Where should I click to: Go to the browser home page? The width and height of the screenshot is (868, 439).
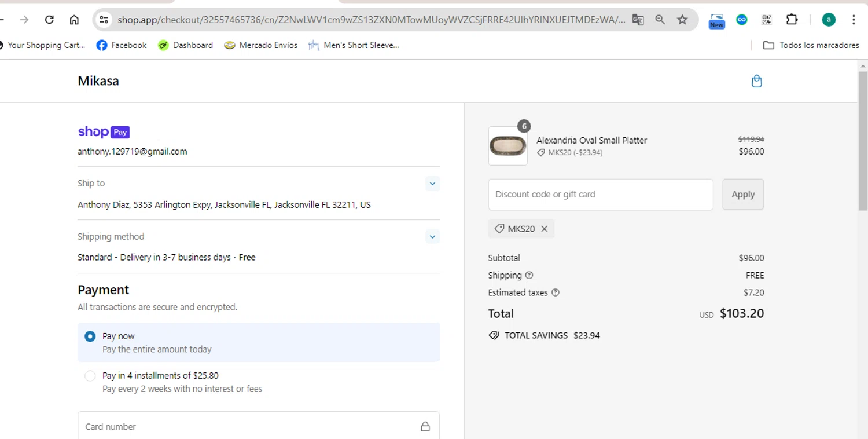[x=74, y=20]
